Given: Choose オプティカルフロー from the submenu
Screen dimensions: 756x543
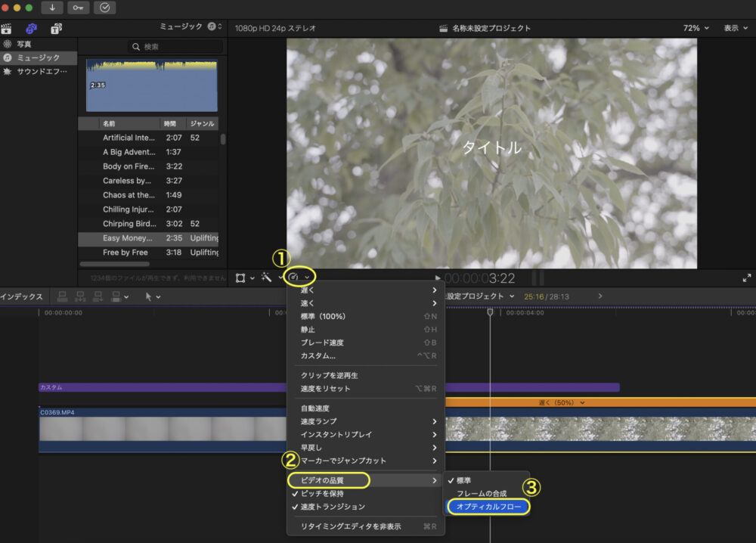Looking at the screenshot, I should pyautogui.click(x=488, y=507).
